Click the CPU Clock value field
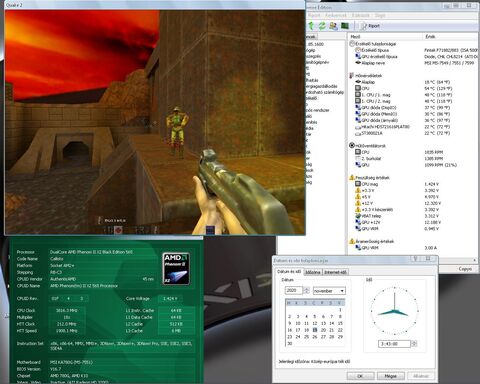The width and height of the screenshot is (480, 384). coord(67,310)
